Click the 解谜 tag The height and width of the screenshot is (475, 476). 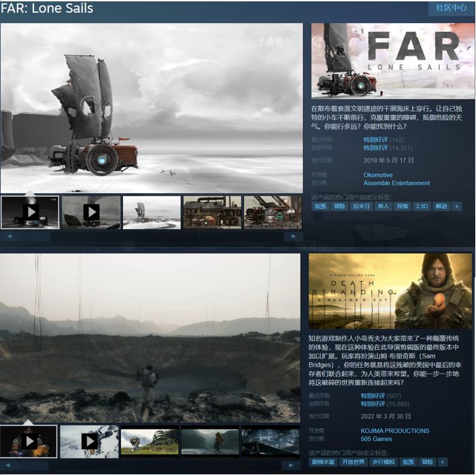point(441,207)
